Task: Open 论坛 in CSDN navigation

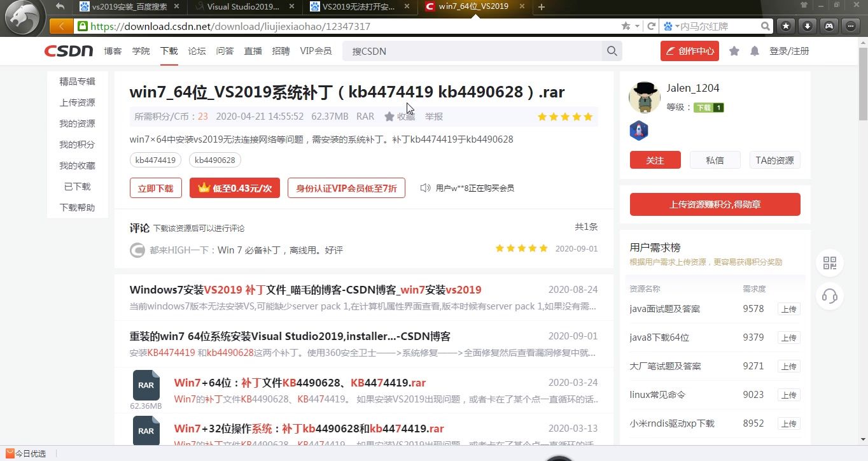Action: tap(197, 51)
